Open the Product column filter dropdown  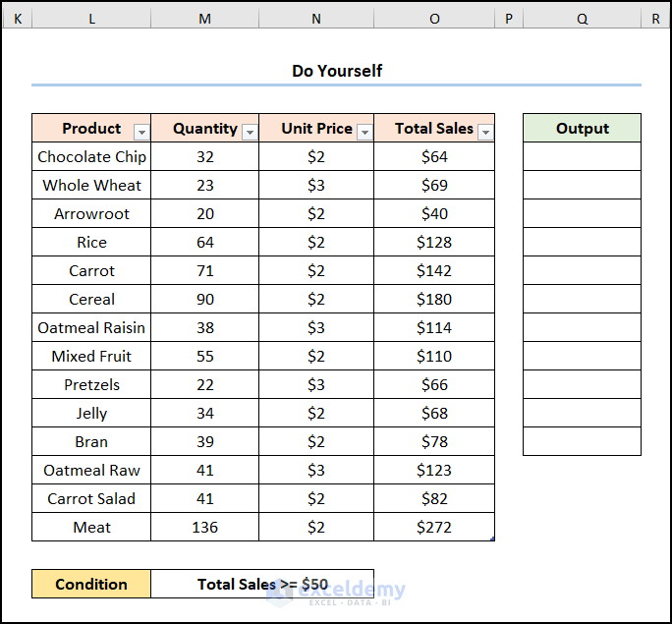coord(141,133)
